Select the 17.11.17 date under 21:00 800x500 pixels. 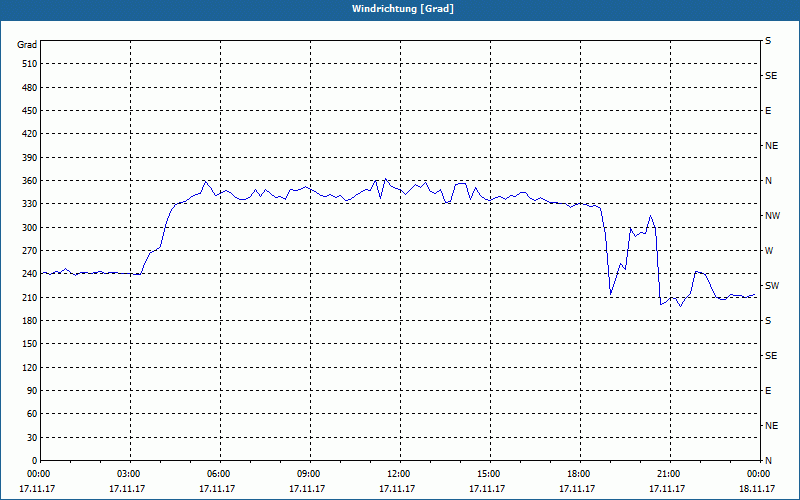(667, 489)
